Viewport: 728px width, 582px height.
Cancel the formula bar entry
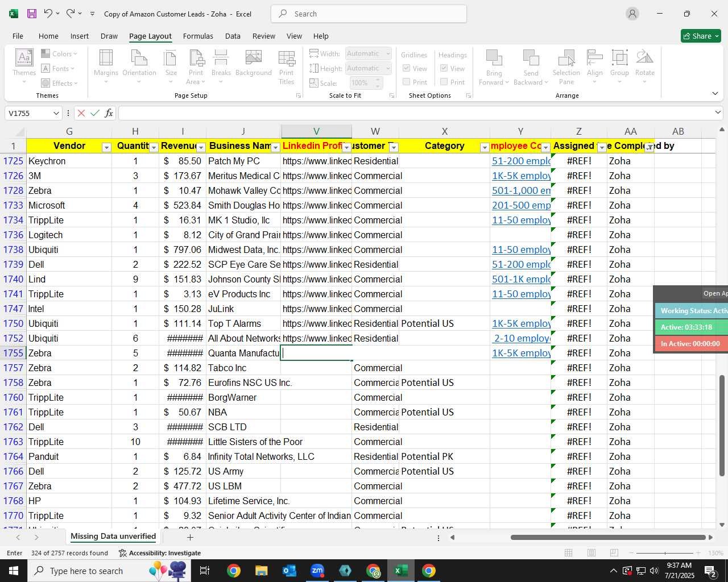[x=81, y=113]
